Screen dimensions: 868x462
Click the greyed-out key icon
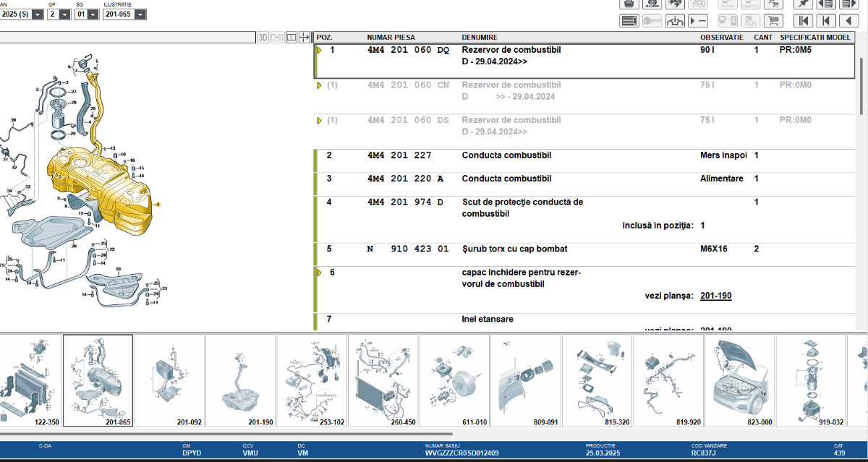point(651,20)
